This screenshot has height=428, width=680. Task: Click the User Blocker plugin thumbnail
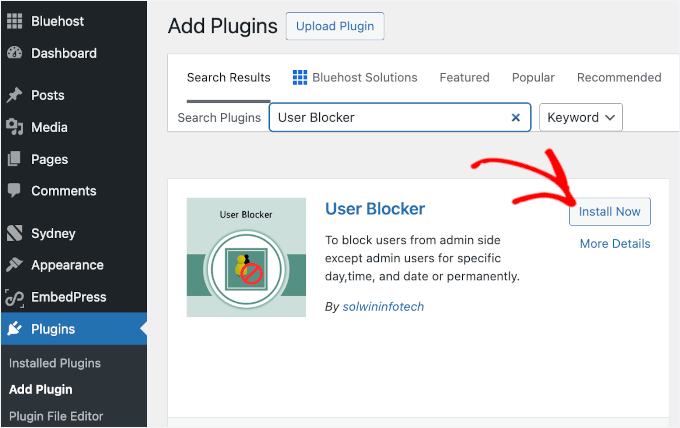[246, 257]
